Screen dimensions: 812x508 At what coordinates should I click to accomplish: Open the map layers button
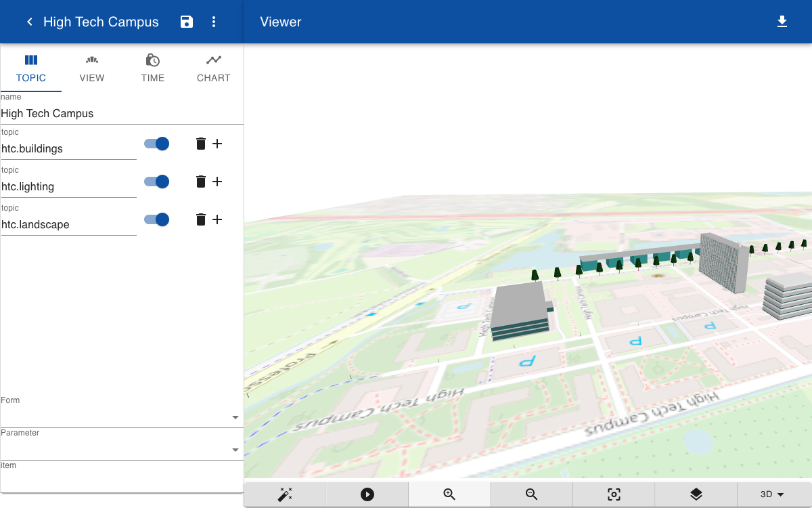pos(696,494)
